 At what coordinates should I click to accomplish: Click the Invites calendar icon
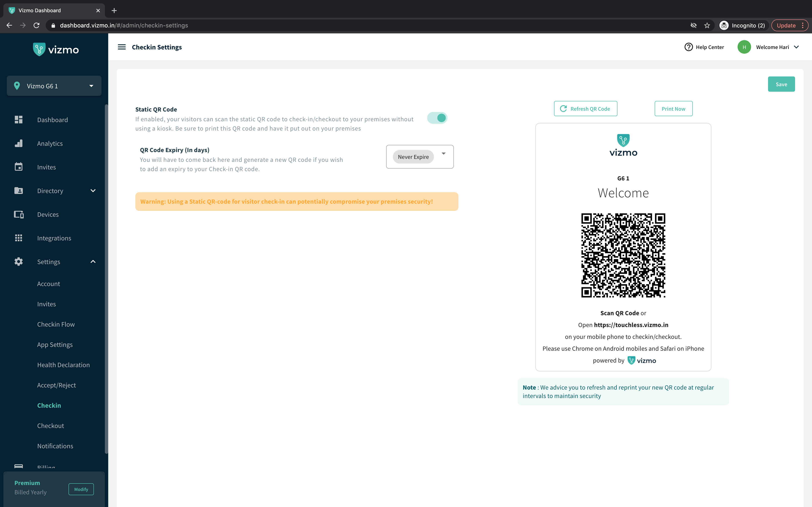18,167
